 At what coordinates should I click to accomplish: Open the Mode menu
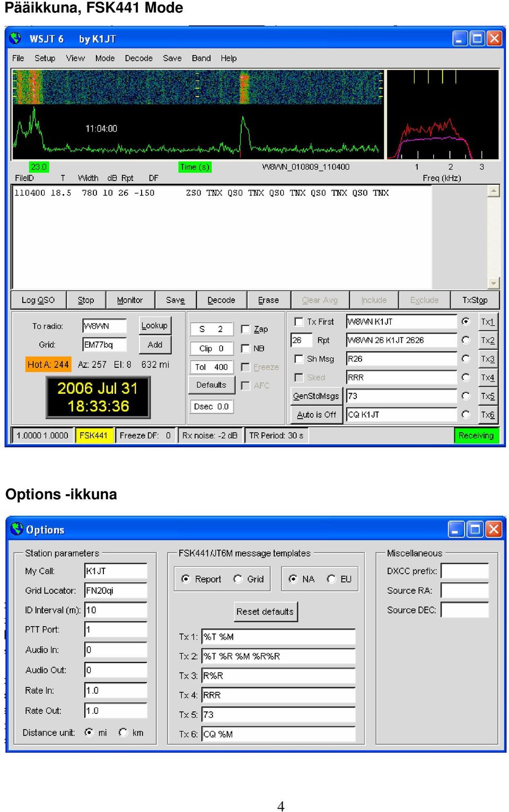(105, 58)
